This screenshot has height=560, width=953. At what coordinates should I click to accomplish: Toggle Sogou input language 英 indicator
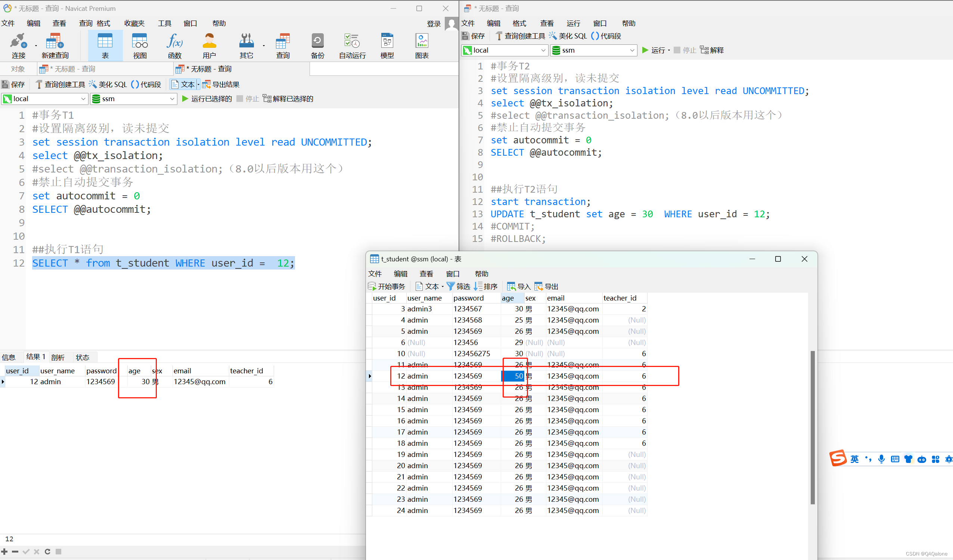(x=854, y=459)
